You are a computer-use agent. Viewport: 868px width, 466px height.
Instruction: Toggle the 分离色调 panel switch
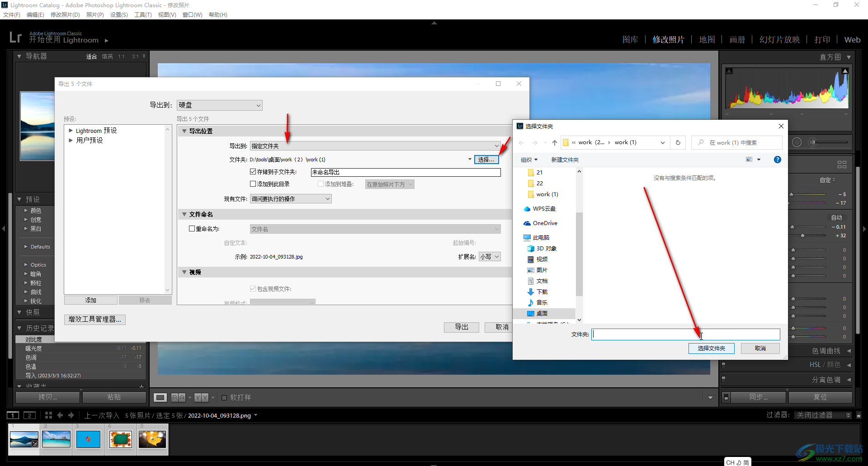(724, 379)
